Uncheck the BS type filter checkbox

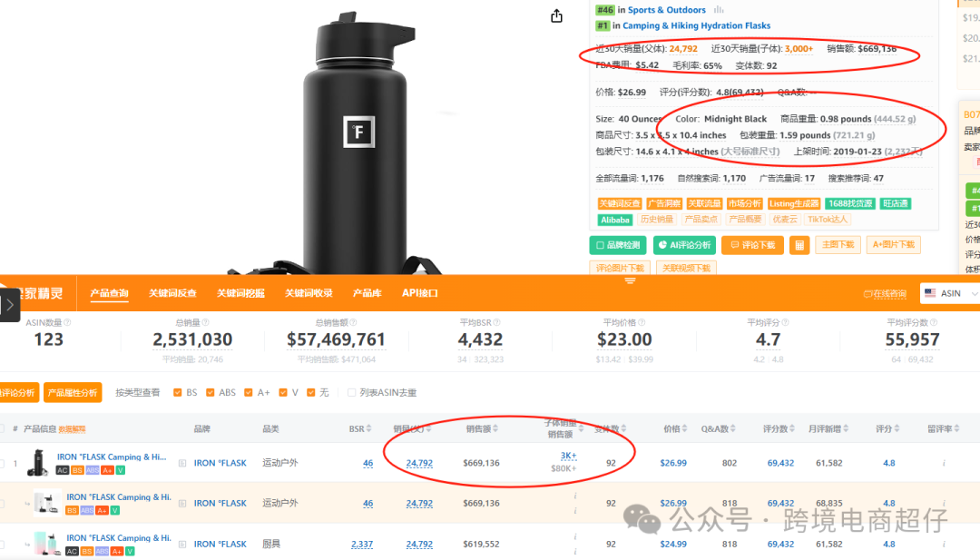178,392
